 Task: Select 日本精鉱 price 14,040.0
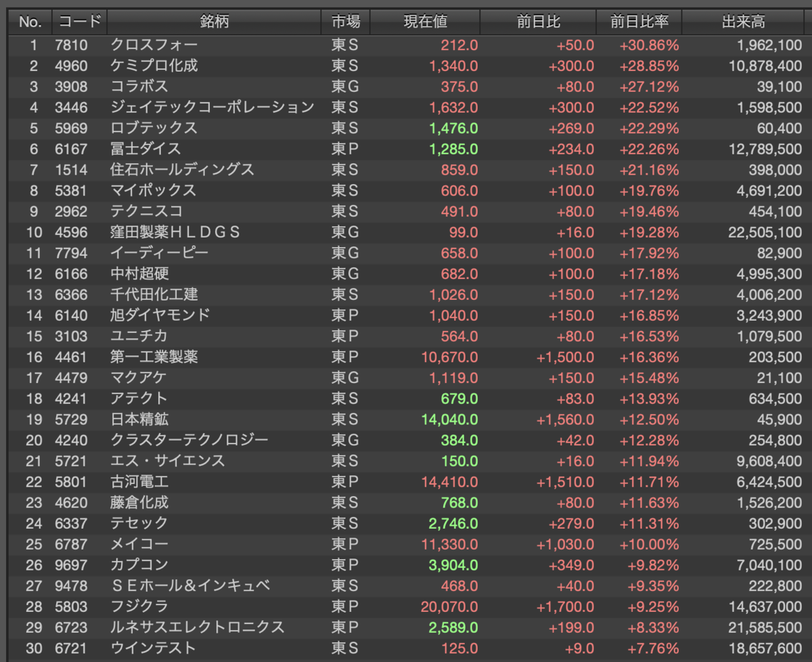[x=449, y=419]
